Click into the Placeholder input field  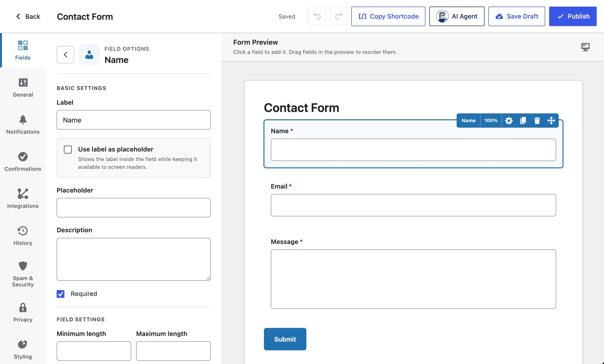pos(134,208)
